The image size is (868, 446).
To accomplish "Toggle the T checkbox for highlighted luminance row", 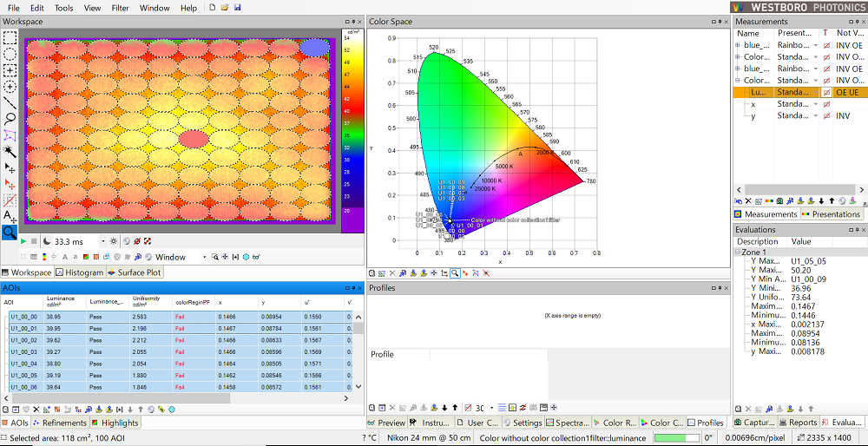I will point(826,92).
